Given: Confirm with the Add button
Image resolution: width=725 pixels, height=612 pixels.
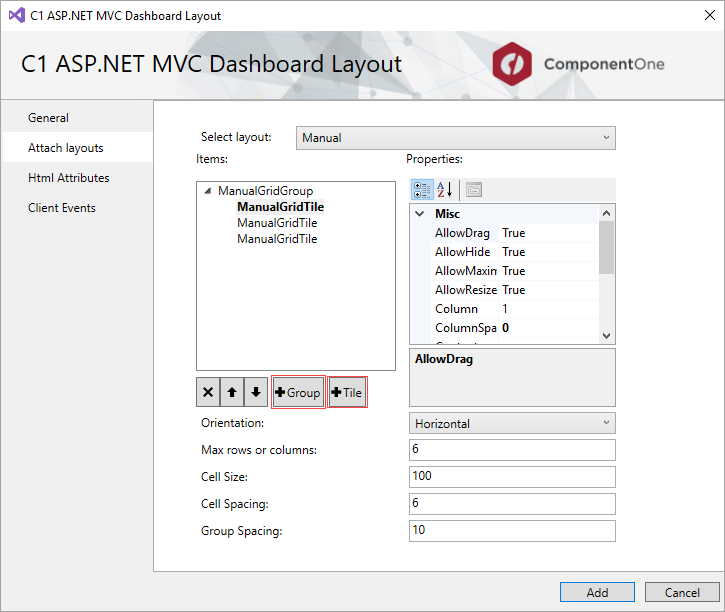Looking at the screenshot, I should tap(597, 592).
